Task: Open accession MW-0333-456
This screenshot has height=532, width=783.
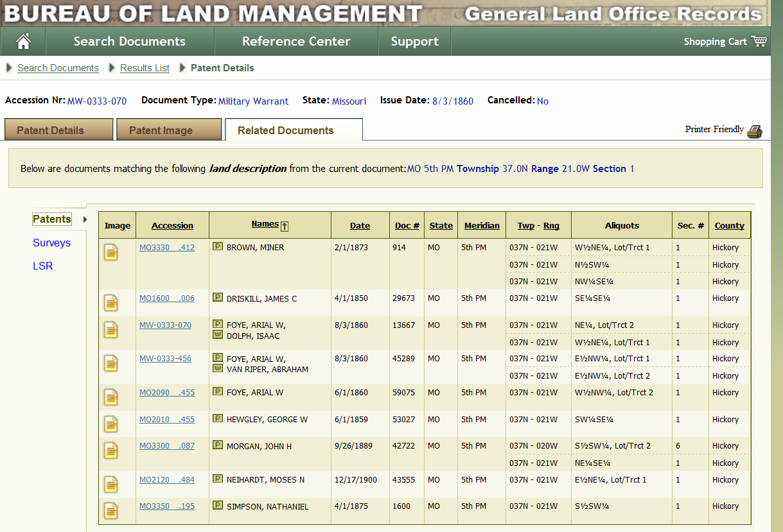Action: coord(165,359)
